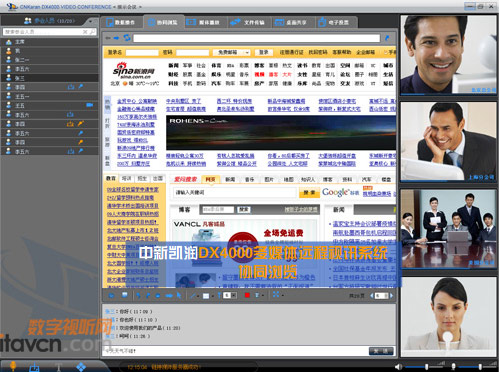Image resolution: width=500 pixels, height=372 pixels.
Task: Click the red square stop icon
Action: point(247,295)
